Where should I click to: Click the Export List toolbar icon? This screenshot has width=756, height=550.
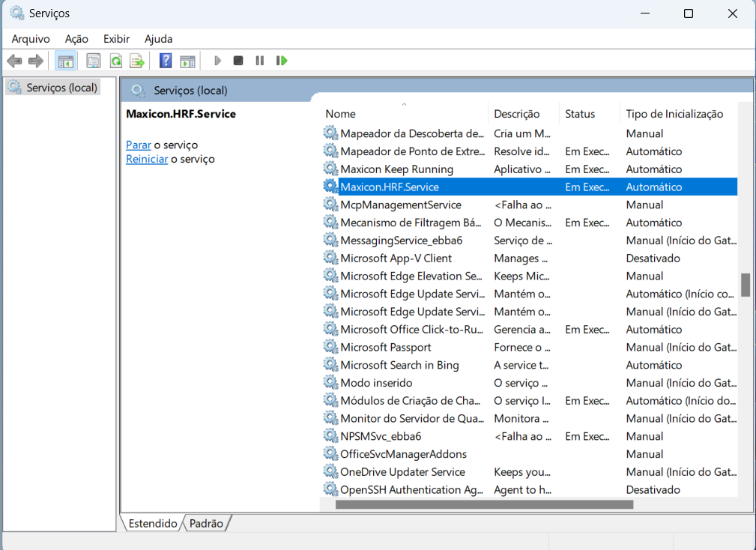pos(137,61)
